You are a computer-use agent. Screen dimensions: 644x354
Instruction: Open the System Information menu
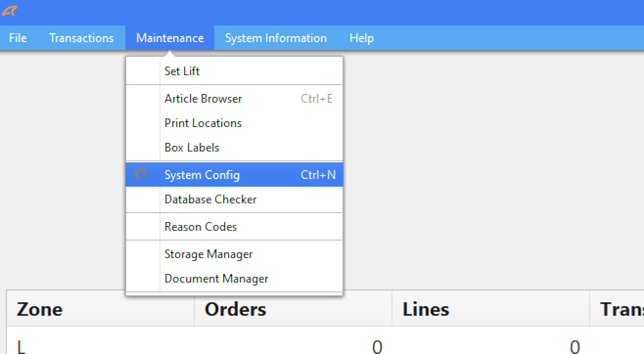pyautogui.click(x=276, y=38)
